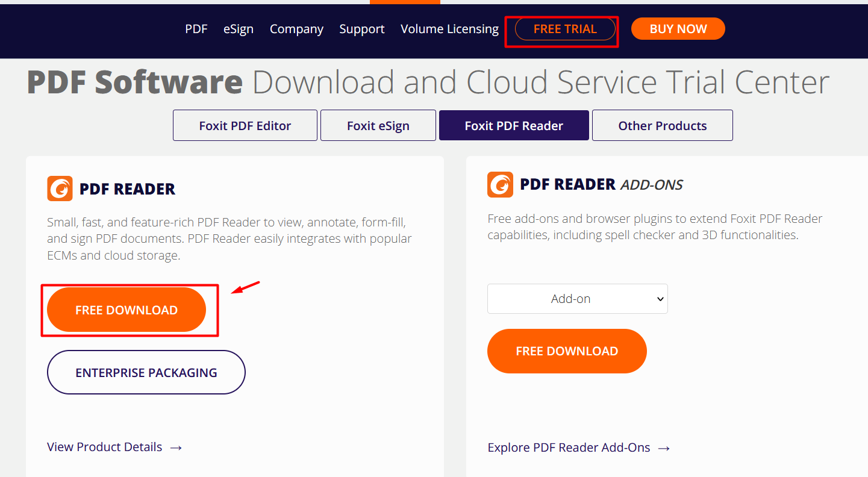The image size is (868, 477).
Task: Click FREE DOWNLOAD under PDF READER
Action: [x=126, y=310]
